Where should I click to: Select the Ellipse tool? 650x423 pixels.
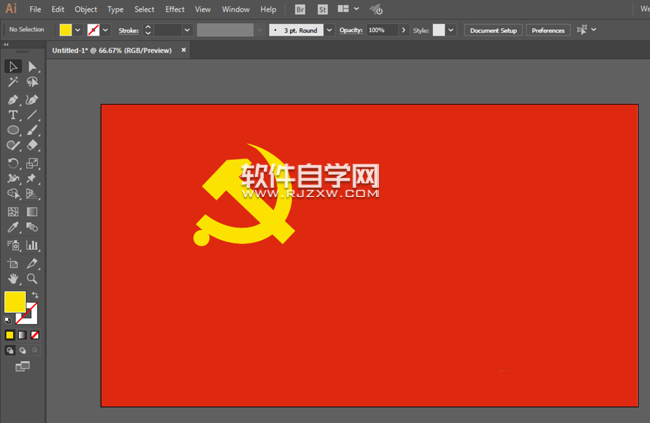click(13, 130)
